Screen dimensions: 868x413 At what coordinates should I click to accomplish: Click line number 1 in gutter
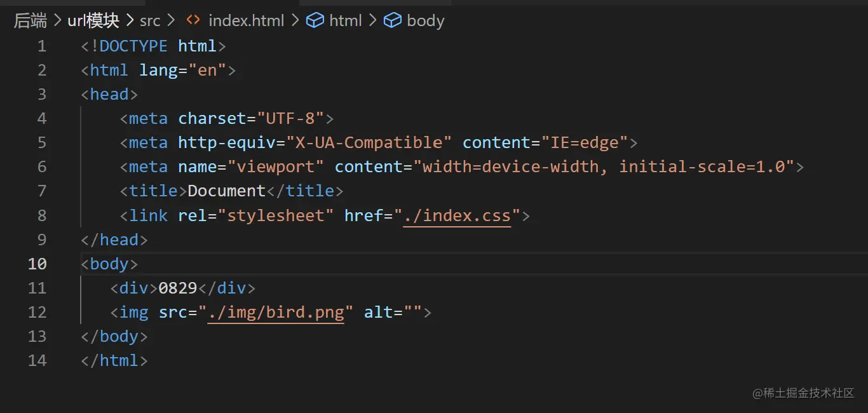pos(41,46)
